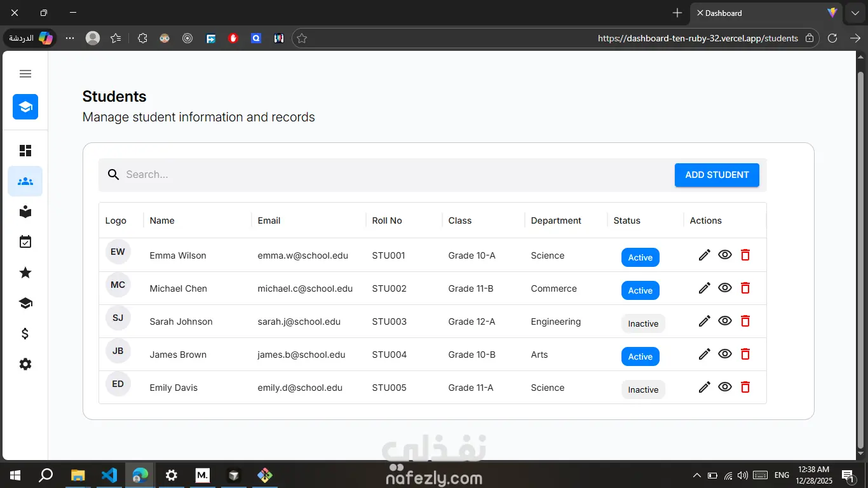View Sarah Johnson's details with eye icon
868x488 pixels.
(x=725, y=321)
